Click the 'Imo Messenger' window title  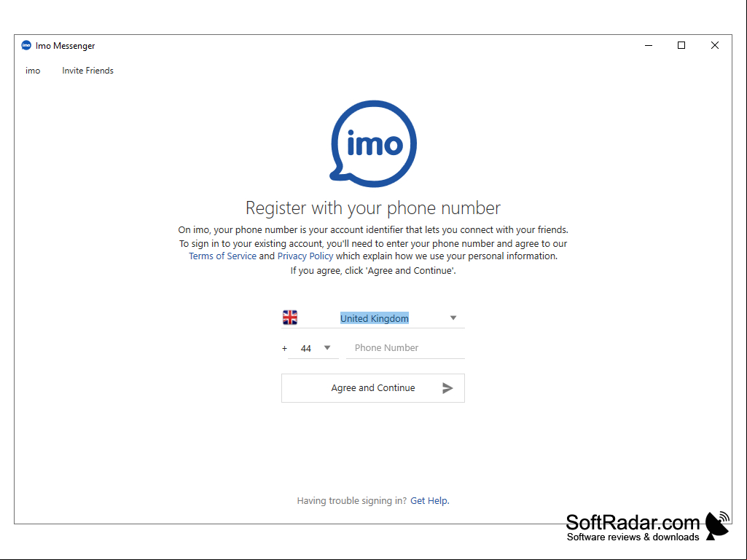[66, 46]
